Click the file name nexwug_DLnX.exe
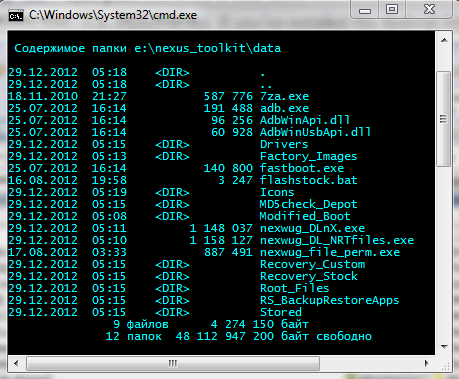459x379 pixels. pyautogui.click(x=312, y=228)
